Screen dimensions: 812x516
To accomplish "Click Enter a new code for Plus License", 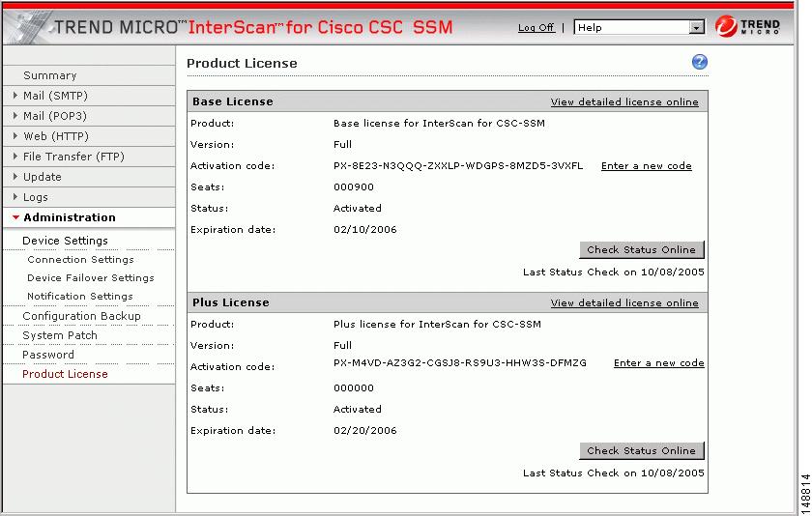I will (658, 362).
